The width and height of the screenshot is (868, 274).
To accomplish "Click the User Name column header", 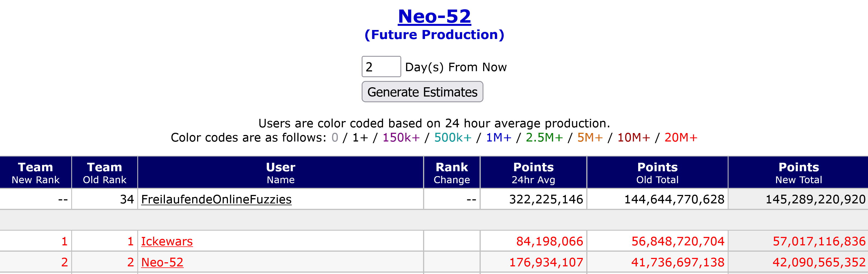I will tap(280, 173).
